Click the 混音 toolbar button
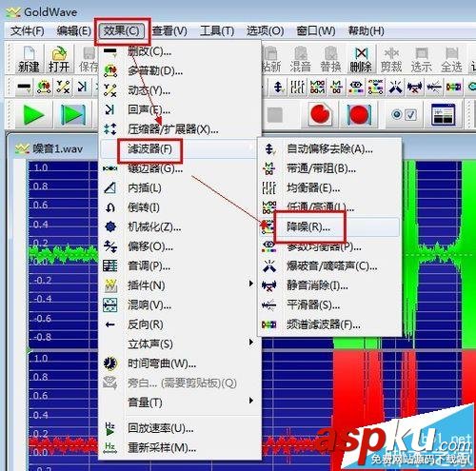The image size is (476, 471). 300,59
